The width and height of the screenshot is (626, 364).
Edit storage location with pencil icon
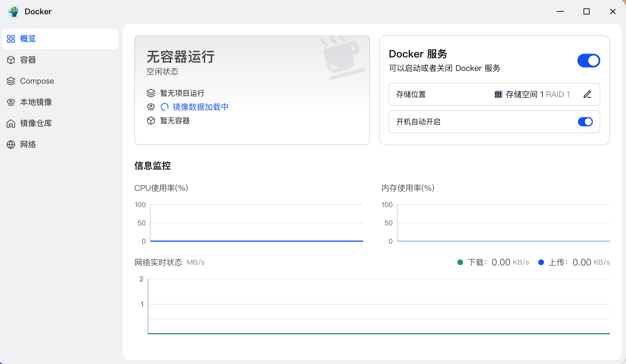(587, 94)
